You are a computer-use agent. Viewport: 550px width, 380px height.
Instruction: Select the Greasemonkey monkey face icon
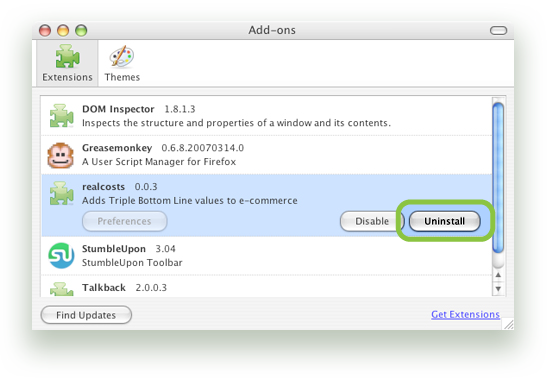[x=61, y=155]
